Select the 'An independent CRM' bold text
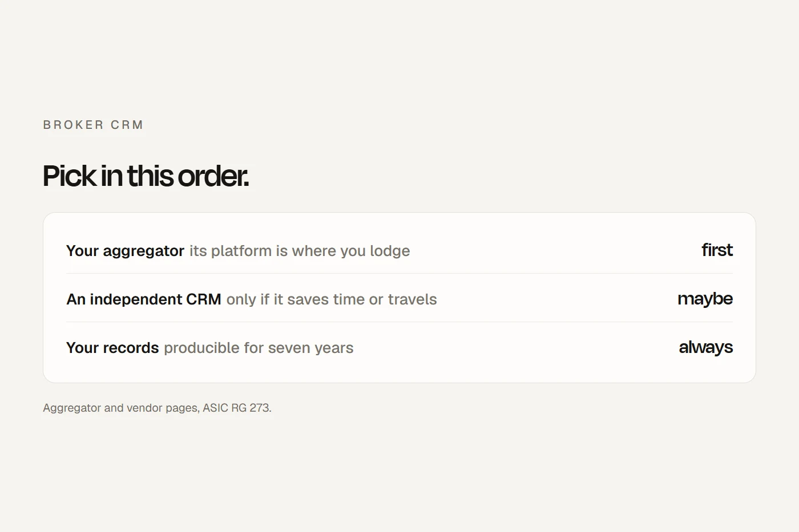The image size is (799, 532). [x=144, y=299]
